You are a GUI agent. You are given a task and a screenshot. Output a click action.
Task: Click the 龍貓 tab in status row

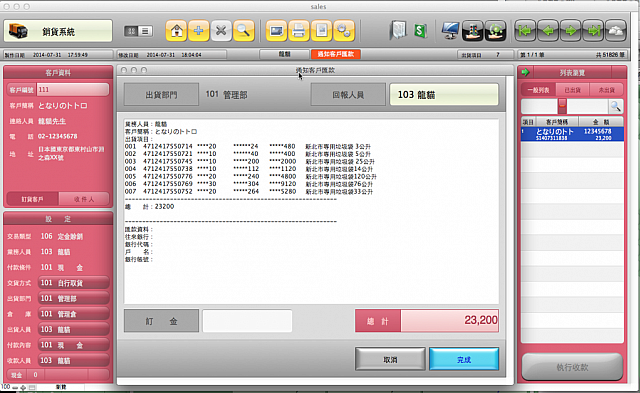[284, 54]
